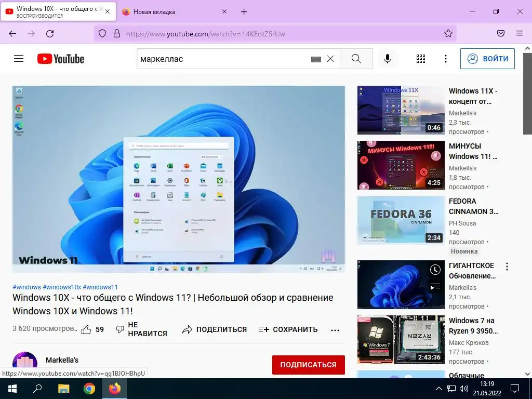Open the notification center icon
The image size is (532, 399).
click(x=515, y=389)
